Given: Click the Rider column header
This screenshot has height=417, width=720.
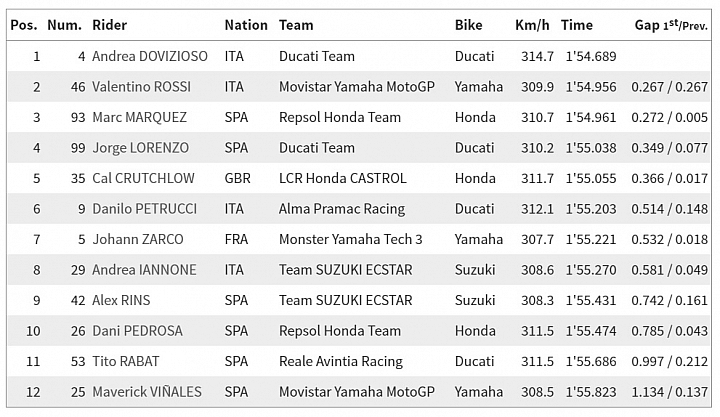Looking at the screenshot, I should point(109,25).
